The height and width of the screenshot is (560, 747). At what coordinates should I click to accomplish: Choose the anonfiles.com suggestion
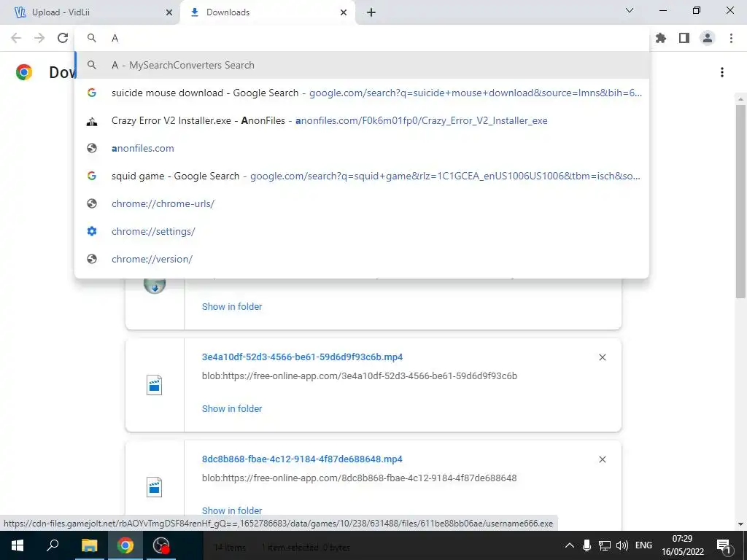tap(362, 148)
